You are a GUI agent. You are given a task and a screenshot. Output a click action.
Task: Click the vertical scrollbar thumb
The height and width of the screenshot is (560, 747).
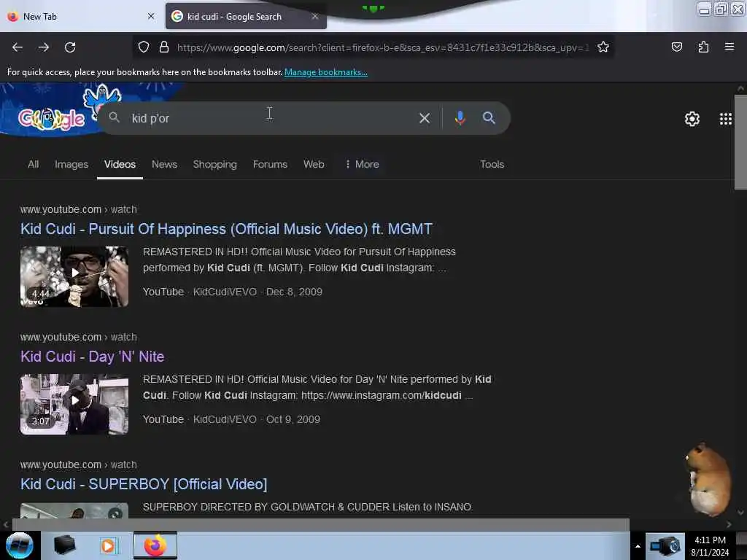tap(740, 142)
